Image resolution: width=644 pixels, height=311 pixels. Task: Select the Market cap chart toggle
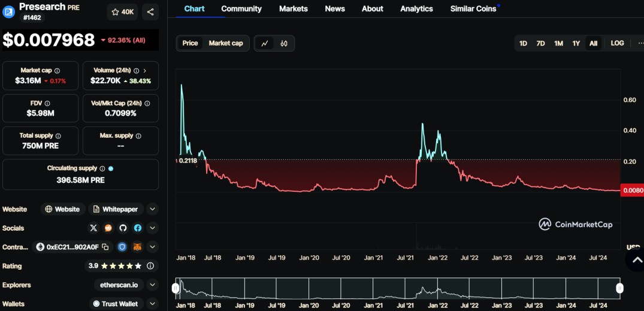[x=226, y=43]
